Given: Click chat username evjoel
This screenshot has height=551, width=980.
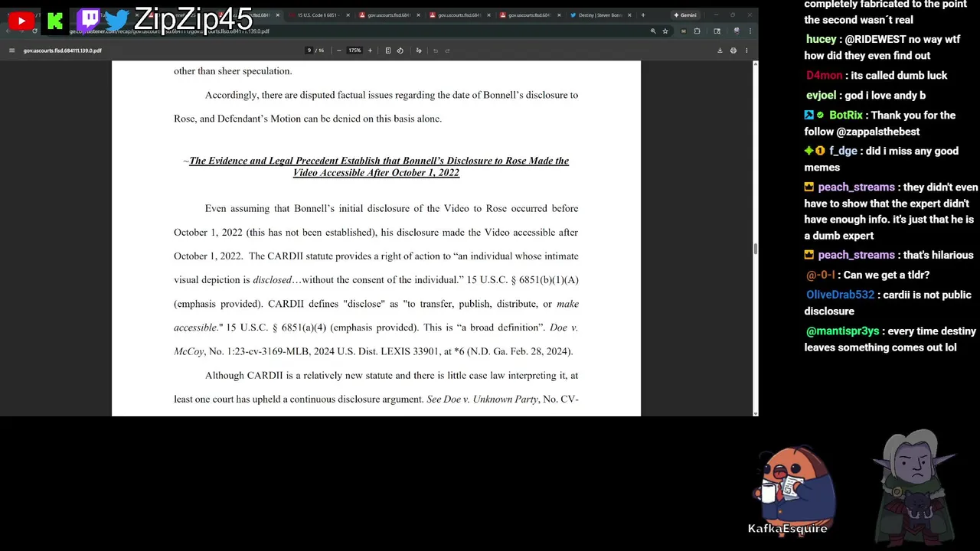Looking at the screenshot, I should 821,96.
